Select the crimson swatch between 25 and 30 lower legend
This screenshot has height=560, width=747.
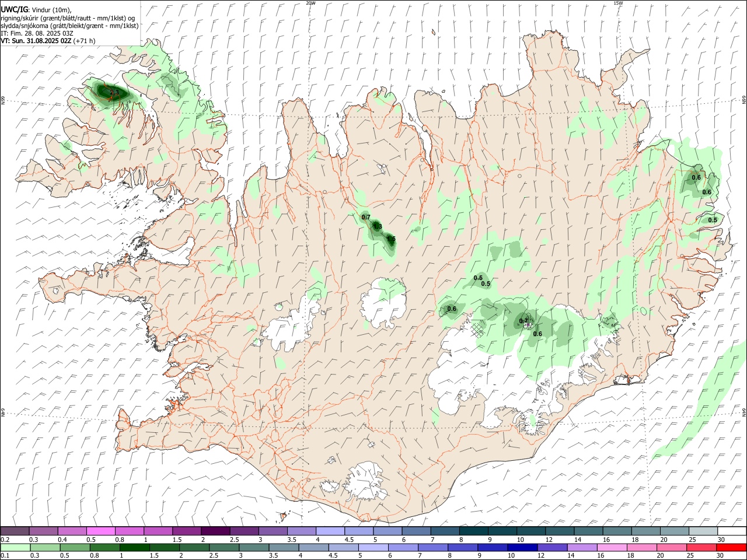point(701,547)
